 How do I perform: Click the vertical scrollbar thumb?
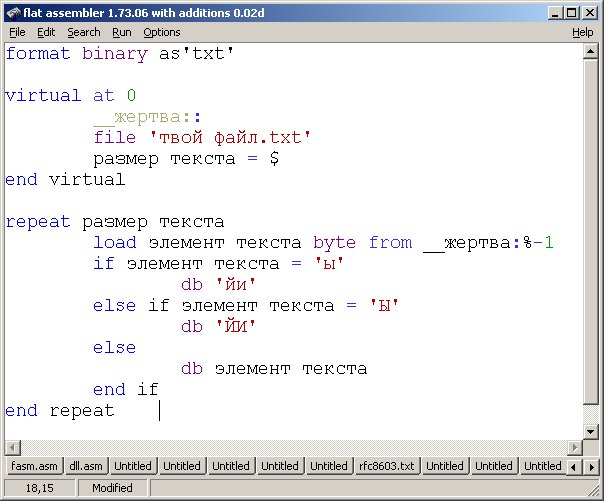590,231
